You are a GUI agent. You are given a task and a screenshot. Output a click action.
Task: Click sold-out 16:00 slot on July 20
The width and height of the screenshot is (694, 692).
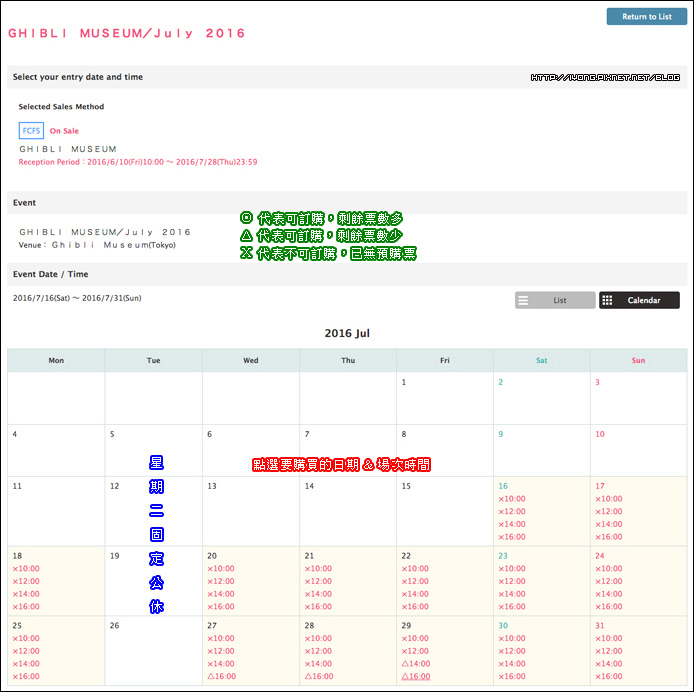pos(221,607)
